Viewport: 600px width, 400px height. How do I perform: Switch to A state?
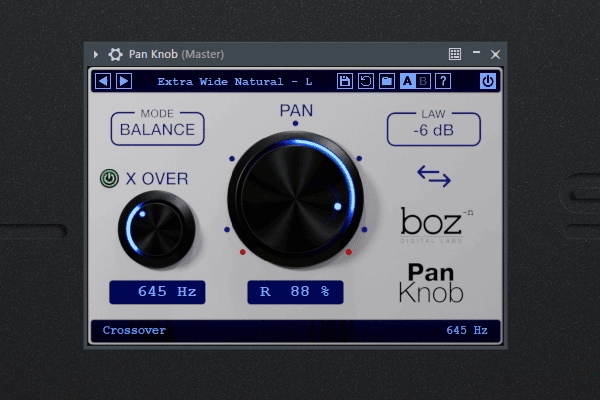[x=408, y=81]
